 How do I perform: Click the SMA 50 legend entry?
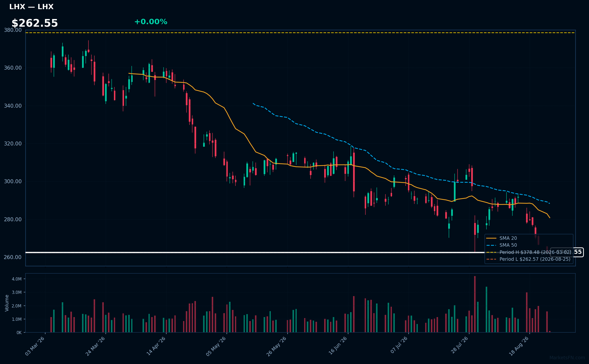pyautogui.click(x=502, y=245)
